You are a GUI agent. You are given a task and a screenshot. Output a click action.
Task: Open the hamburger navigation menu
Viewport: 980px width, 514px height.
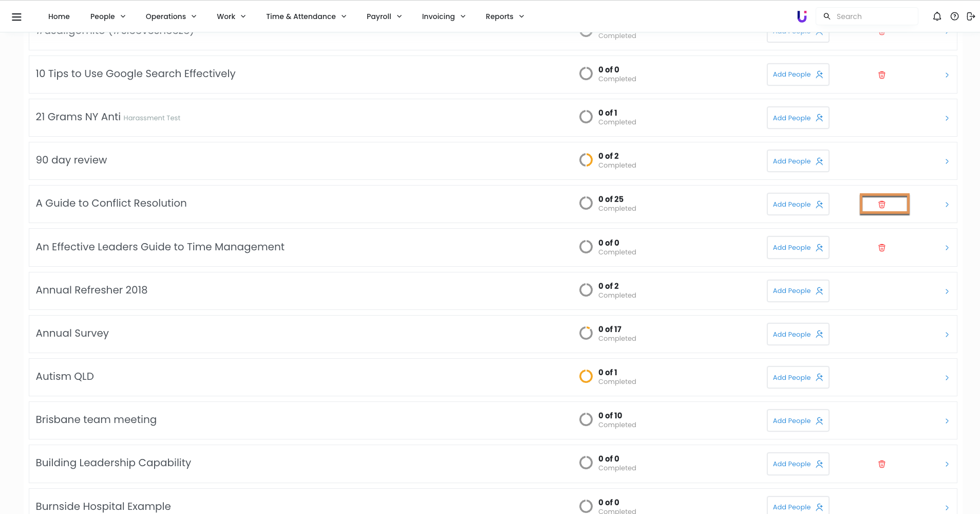pos(16,16)
